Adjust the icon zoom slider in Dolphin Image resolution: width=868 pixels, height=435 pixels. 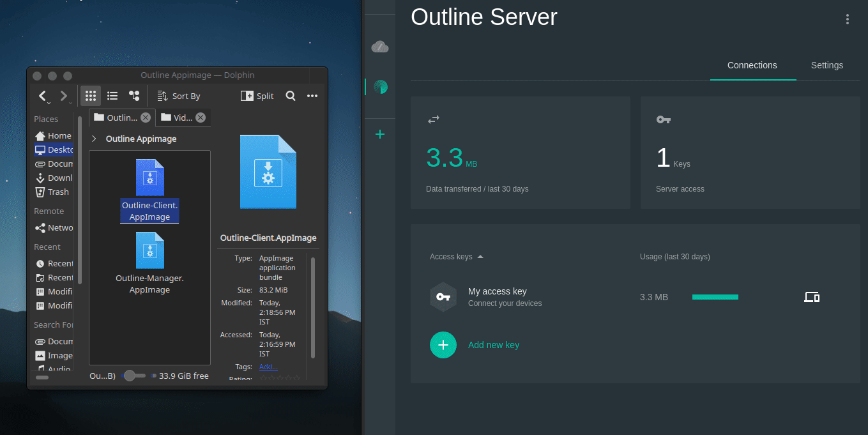tap(134, 376)
